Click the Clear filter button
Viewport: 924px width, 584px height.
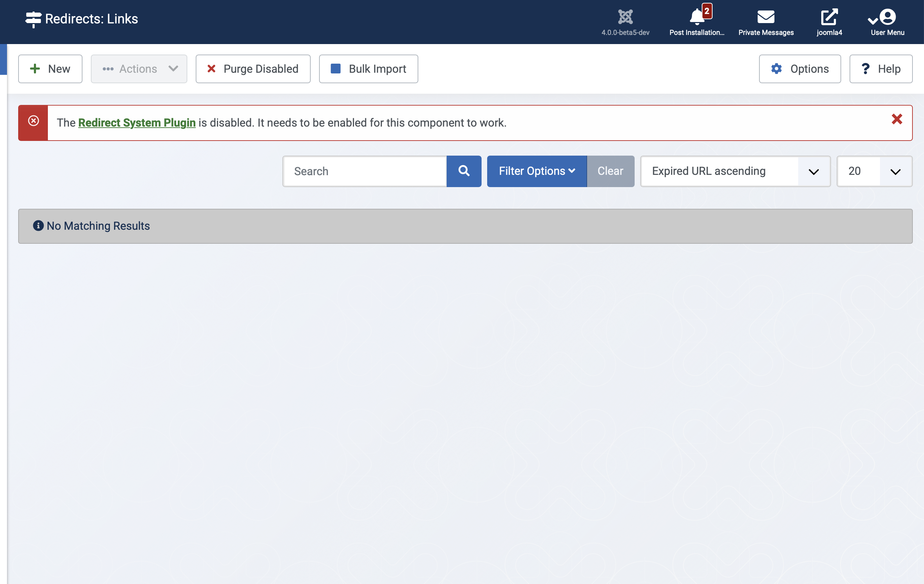click(610, 171)
